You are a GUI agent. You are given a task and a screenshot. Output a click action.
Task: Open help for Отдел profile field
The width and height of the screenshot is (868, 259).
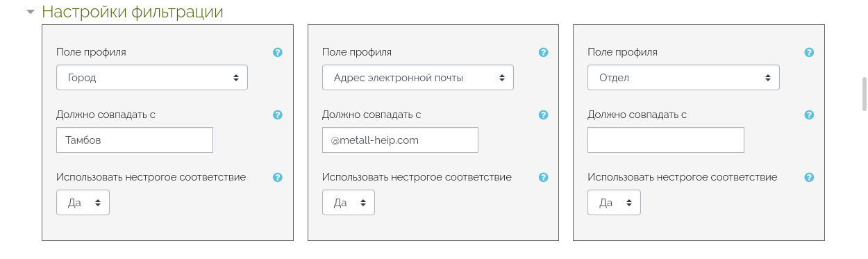[809, 52]
